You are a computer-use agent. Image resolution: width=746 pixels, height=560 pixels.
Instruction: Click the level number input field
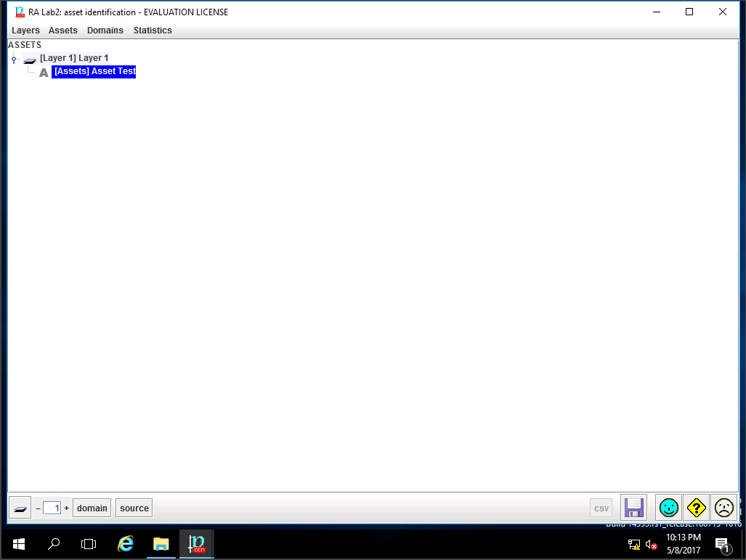pos(52,508)
